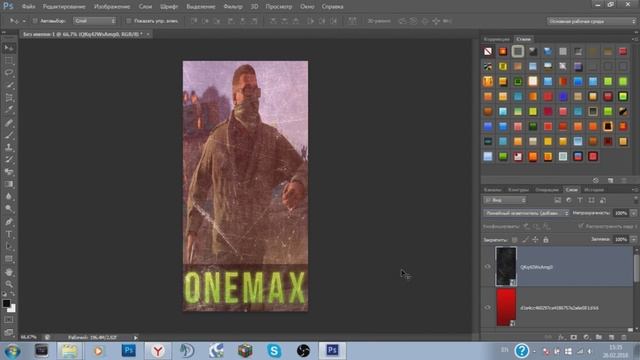Select the Hand tool
The height and width of the screenshot is (360, 640).
(9, 272)
